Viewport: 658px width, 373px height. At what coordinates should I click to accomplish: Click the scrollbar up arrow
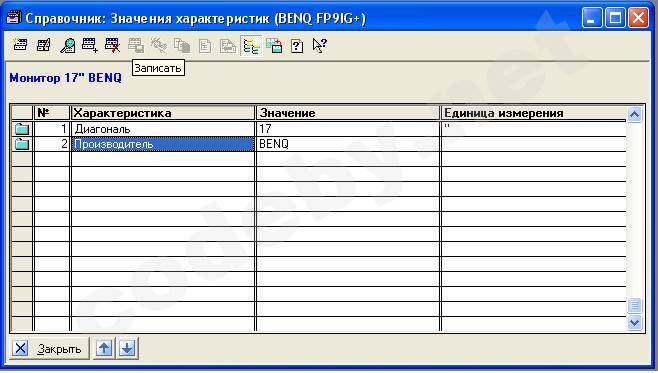point(634,114)
